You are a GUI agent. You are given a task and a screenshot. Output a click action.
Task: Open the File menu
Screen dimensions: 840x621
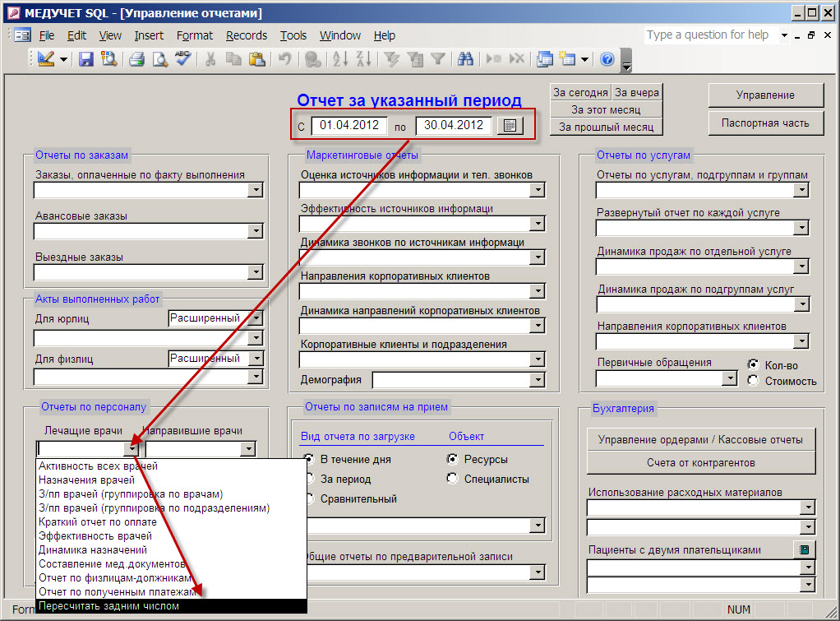(47, 35)
